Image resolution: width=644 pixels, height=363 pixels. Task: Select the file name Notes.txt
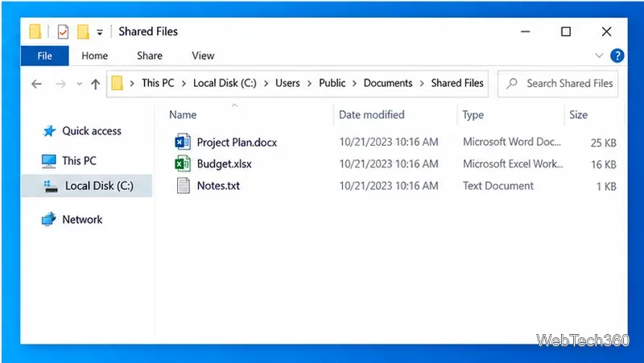tap(218, 186)
